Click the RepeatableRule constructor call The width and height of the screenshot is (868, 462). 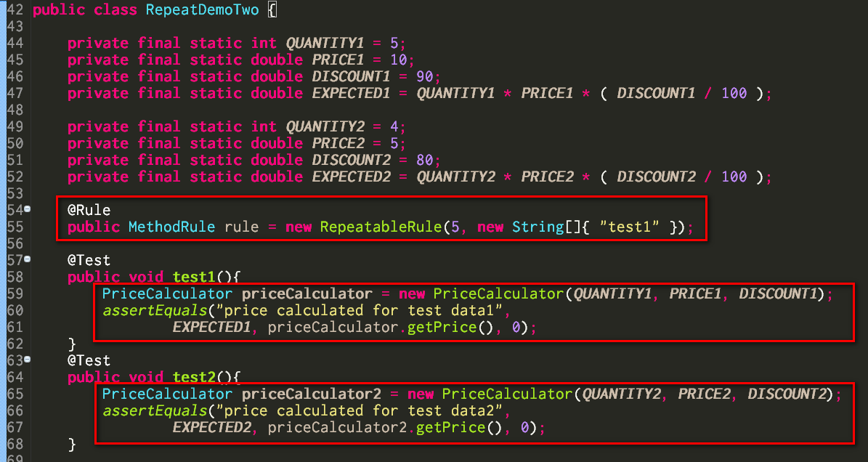pyautogui.click(x=381, y=227)
